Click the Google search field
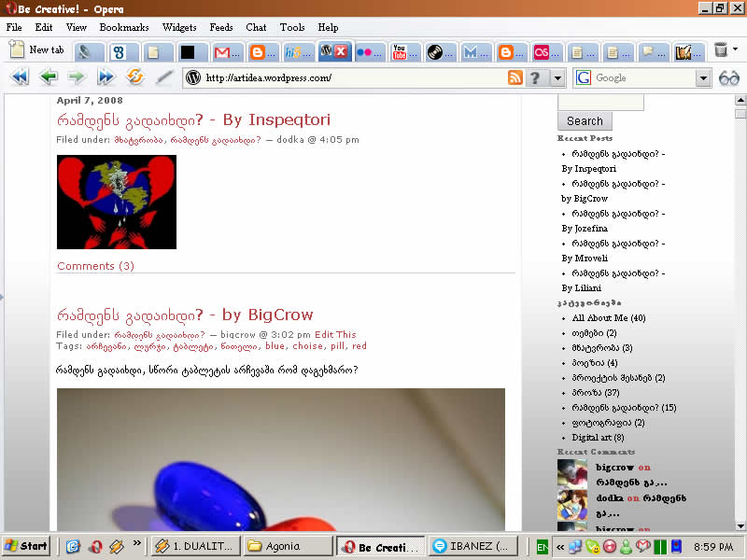The image size is (747, 560). pyautogui.click(x=643, y=77)
